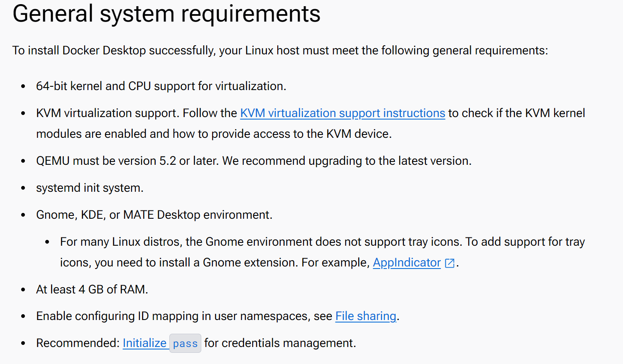
Task: Click the "To install Docker Desktop successfully" intro sentence
Action: [x=280, y=50]
